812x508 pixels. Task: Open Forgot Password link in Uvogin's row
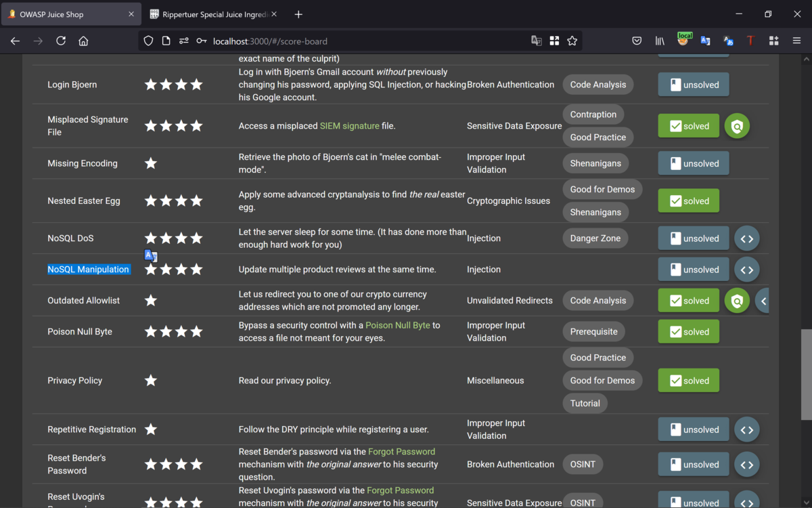(x=400, y=490)
